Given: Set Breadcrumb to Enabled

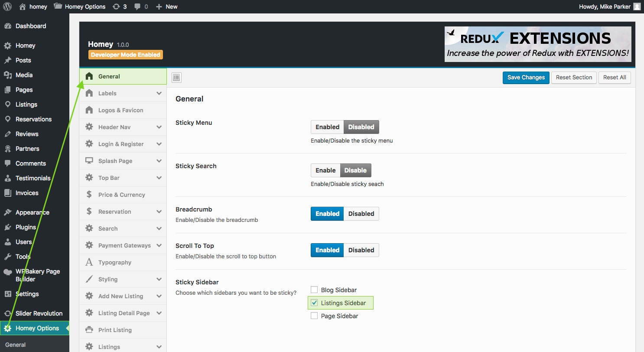Looking at the screenshot, I should 327,214.
